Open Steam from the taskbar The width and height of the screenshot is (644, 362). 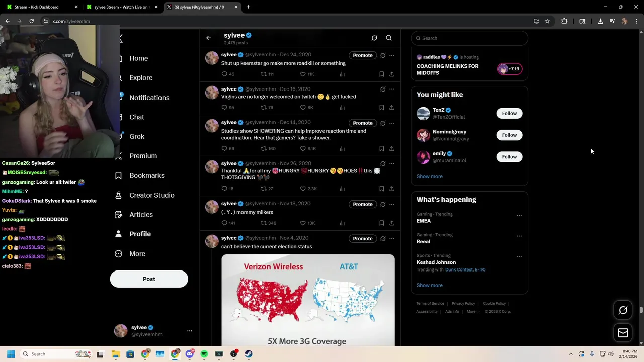coord(249,354)
